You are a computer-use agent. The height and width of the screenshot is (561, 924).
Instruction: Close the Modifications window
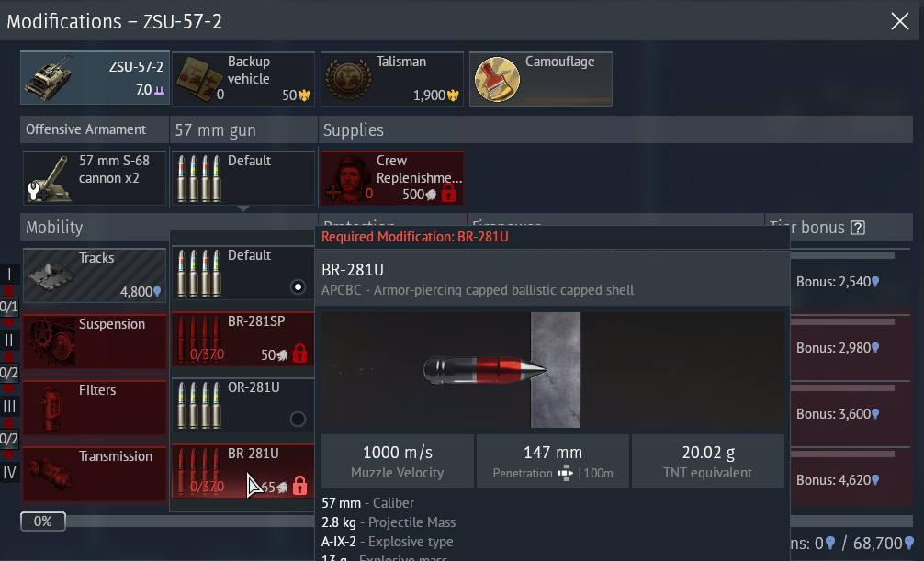[x=899, y=21]
